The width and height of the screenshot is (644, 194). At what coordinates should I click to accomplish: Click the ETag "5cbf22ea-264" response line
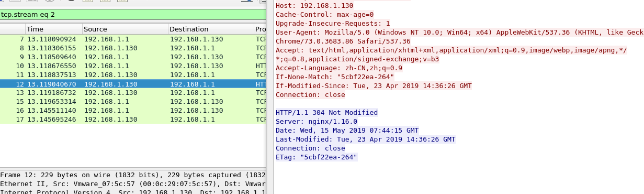pyautogui.click(x=317, y=157)
